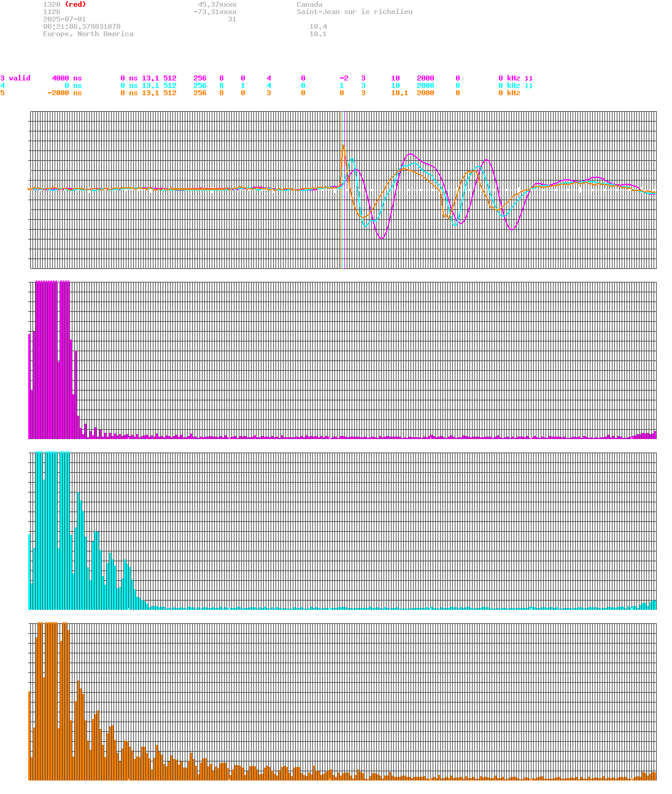The height and width of the screenshot is (794, 672).
Task: Click the country label "Canada"
Action: [x=309, y=4]
